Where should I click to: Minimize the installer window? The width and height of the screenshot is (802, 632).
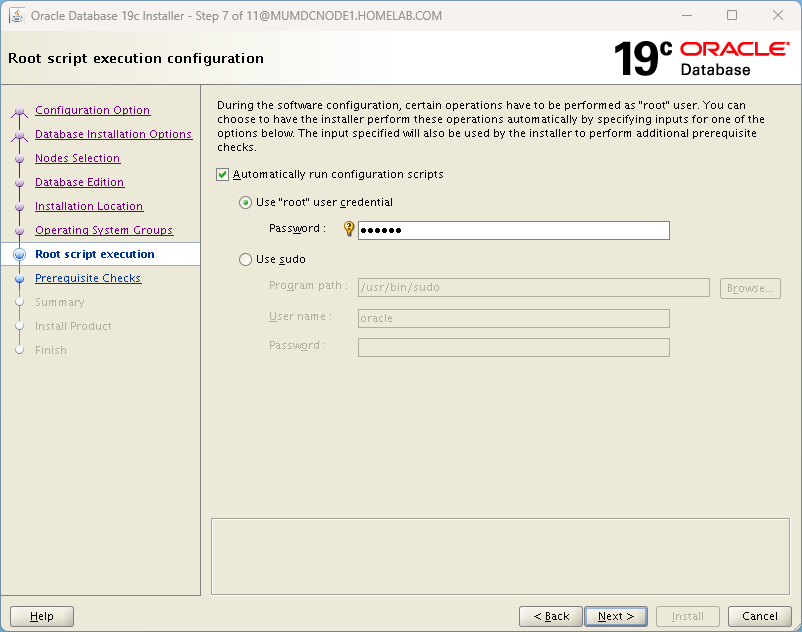tap(686, 16)
